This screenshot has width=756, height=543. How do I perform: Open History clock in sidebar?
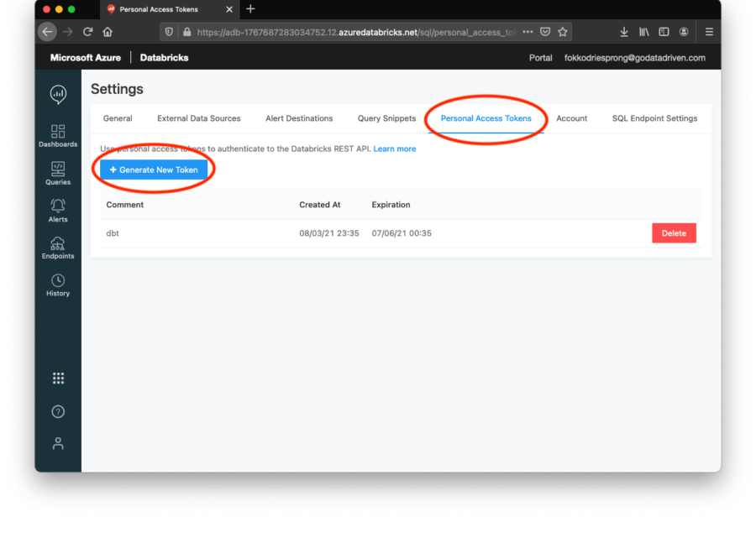pyautogui.click(x=58, y=285)
